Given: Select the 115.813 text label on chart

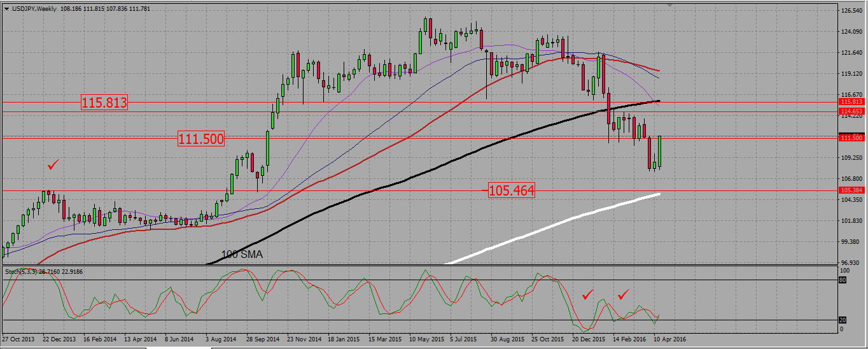Looking at the screenshot, I should (104, 102).
